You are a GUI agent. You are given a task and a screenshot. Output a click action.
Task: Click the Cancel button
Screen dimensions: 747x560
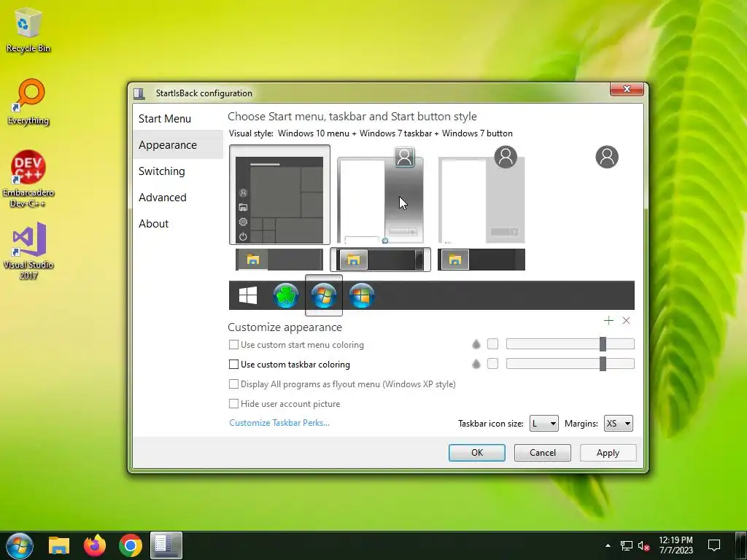(543, 453)
